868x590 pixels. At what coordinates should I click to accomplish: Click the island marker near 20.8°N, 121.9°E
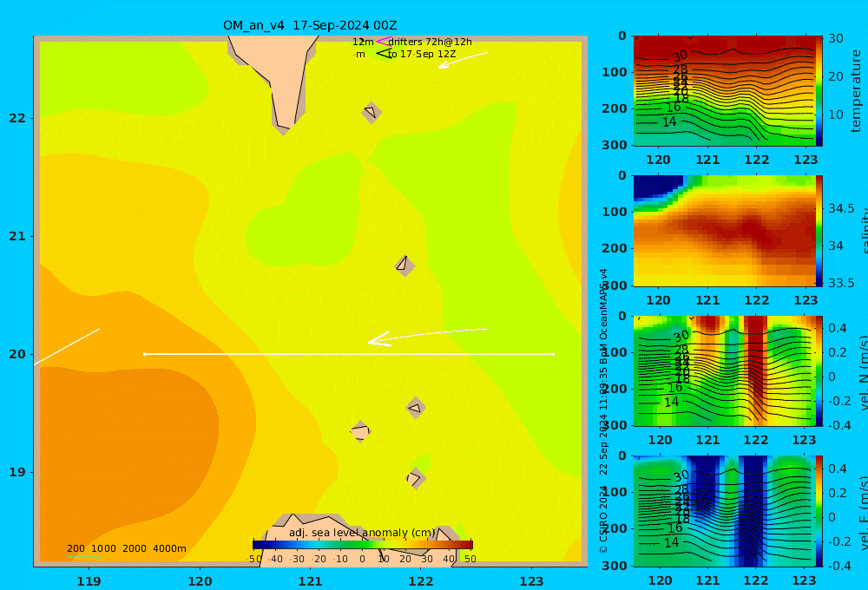click(404, 265)
